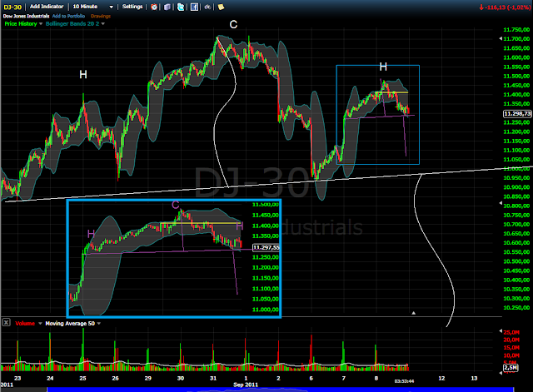The height and width of the screenshot is (392, 533).
Task: Click the red Volume label
Action: (x=25, y=324)
